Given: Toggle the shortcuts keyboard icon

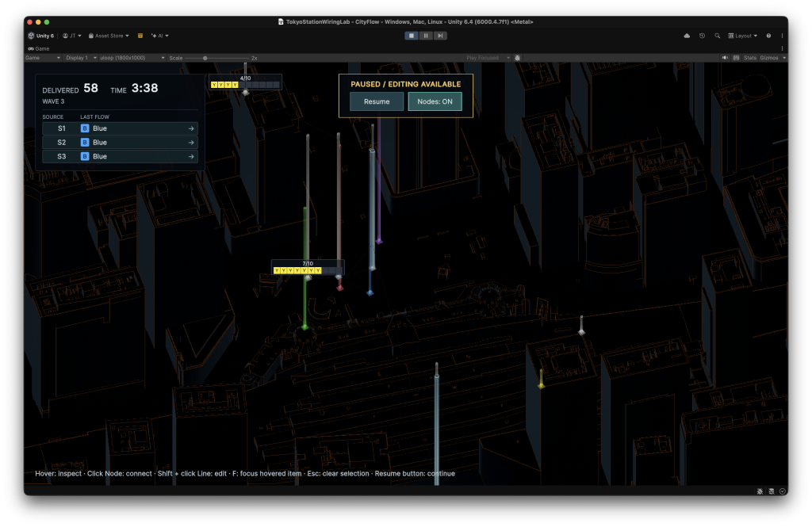Looking at the screenshot, I should coord(736,58).
